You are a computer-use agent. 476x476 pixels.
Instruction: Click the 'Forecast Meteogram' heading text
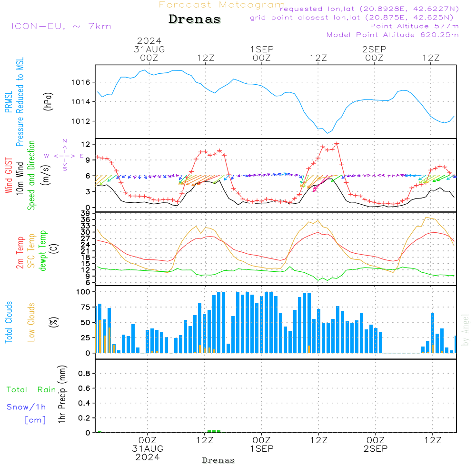[x=222, y=5]
